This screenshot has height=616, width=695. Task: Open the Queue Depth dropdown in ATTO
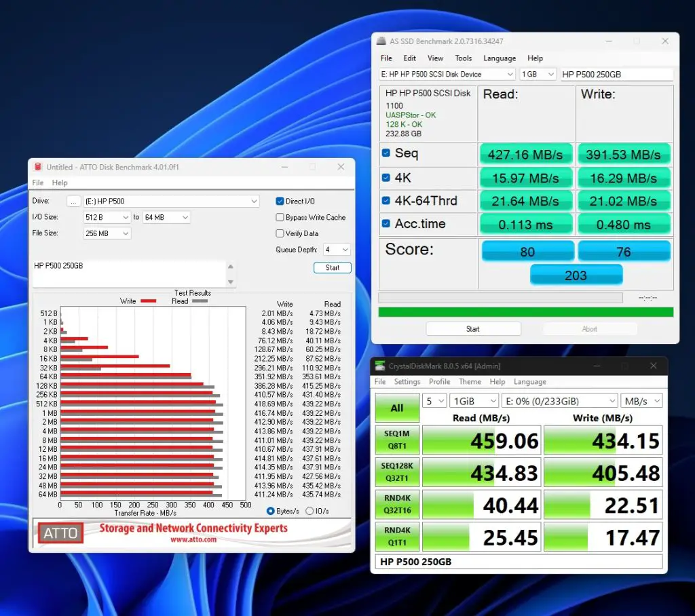pyautogui.click(x=337, y=250)
